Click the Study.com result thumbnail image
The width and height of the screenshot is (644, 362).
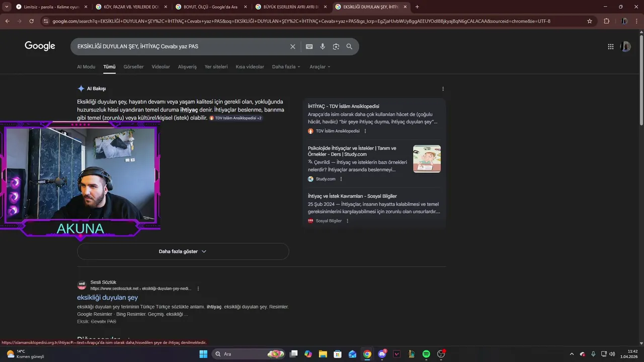427,159
